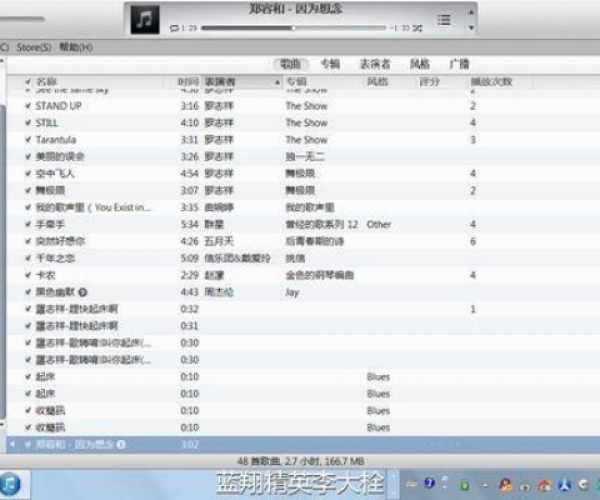This screenshot has height=500, width=600.
Task: Switch to the 风格 genres tab
Action: point(420,64)
